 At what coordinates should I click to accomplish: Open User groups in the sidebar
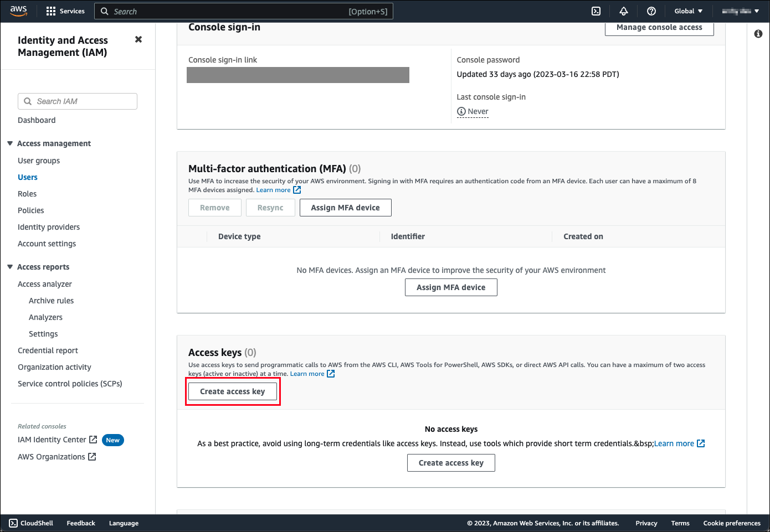39,161
